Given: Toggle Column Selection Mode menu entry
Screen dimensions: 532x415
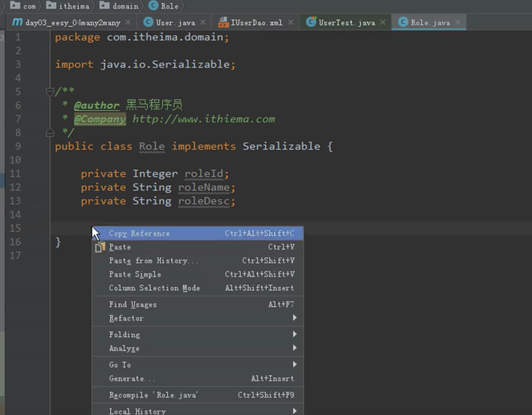Looking at the screenshot, I should pyautogui.click(x=197, y=288).
